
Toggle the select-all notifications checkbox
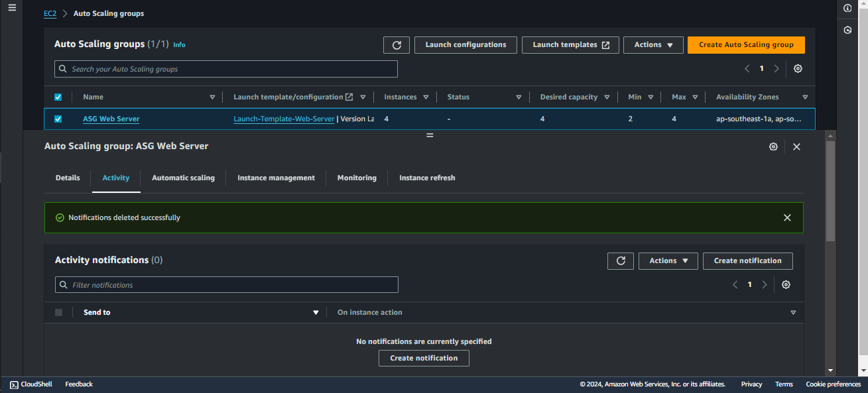(x=59, y=313)
